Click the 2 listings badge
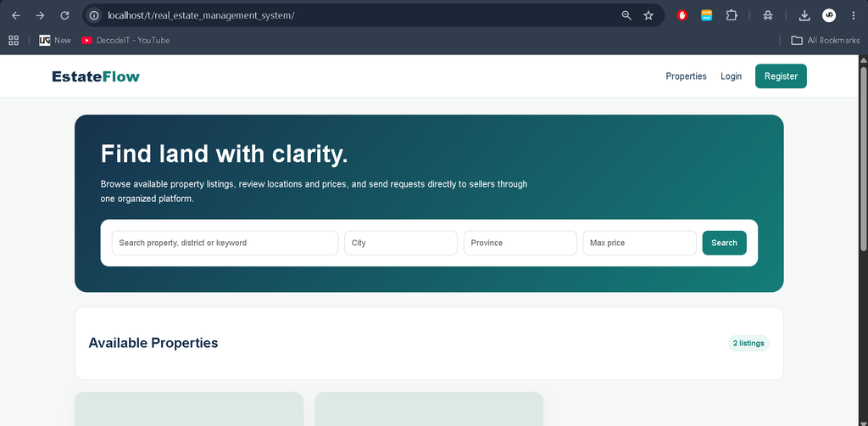 748,344
